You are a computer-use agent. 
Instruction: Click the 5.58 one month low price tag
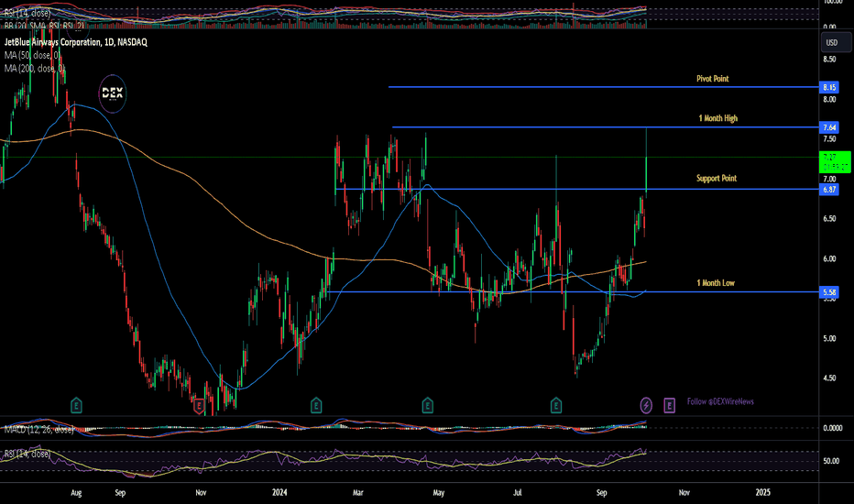coord(829,292)
